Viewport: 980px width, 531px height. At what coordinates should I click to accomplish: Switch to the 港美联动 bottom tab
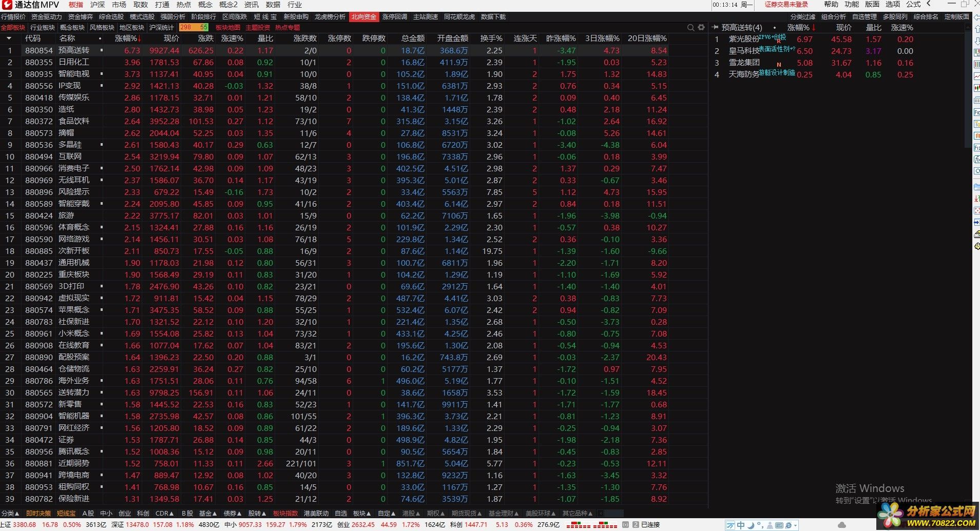click(x=316, y=513)
